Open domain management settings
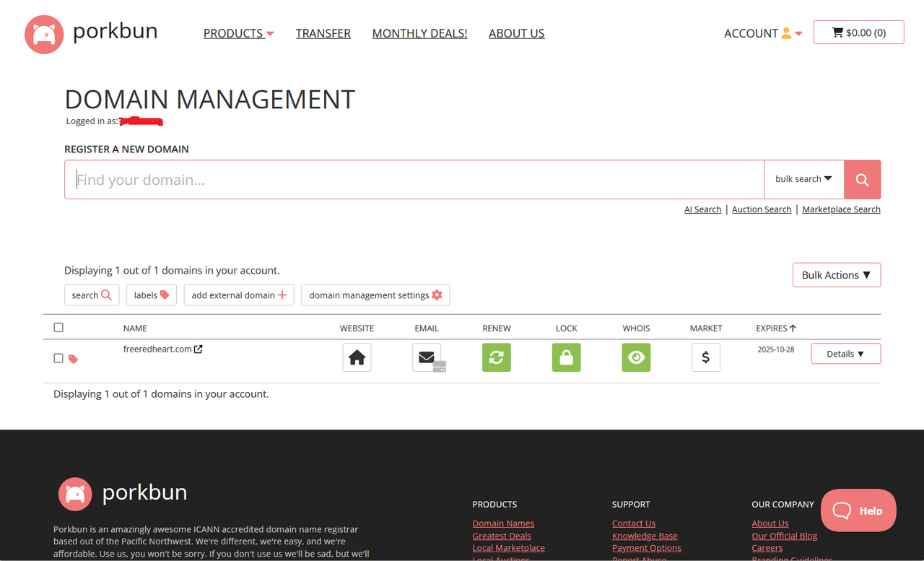Viewport: 924px width, 561px height. [375, 295]
